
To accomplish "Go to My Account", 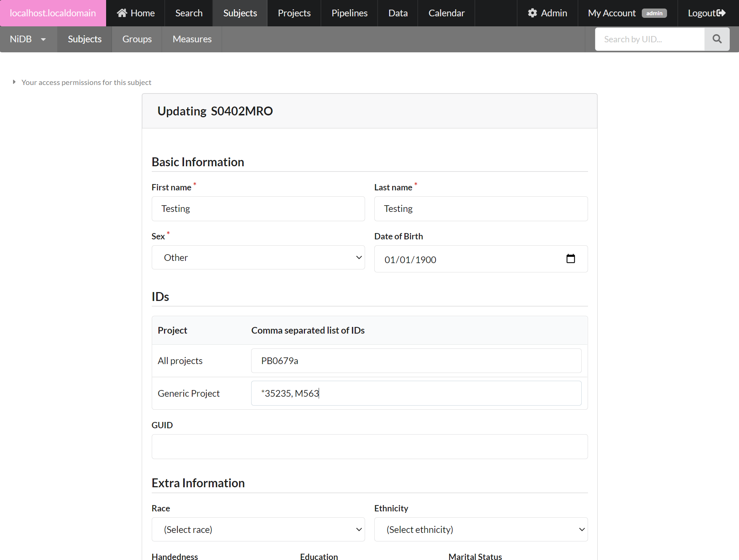I will pos(611,13).
